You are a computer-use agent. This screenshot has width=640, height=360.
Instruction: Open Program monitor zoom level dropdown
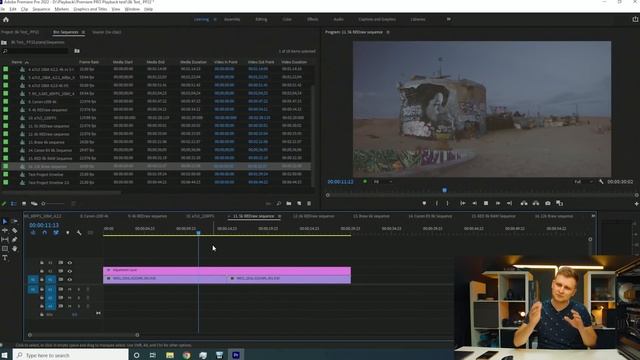382,182
